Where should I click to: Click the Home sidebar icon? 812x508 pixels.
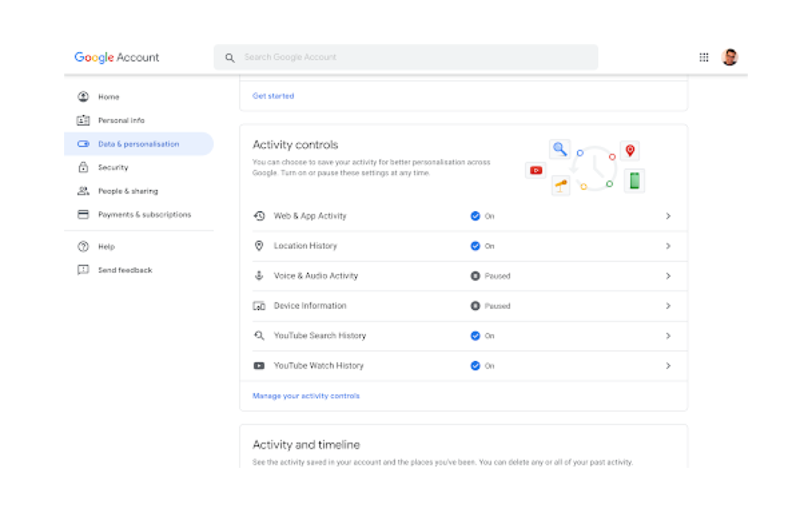(x=83, y=97)
